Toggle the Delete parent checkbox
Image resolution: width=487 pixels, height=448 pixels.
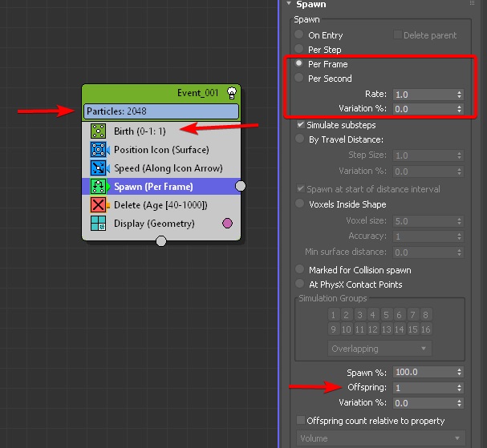(397, 34)
